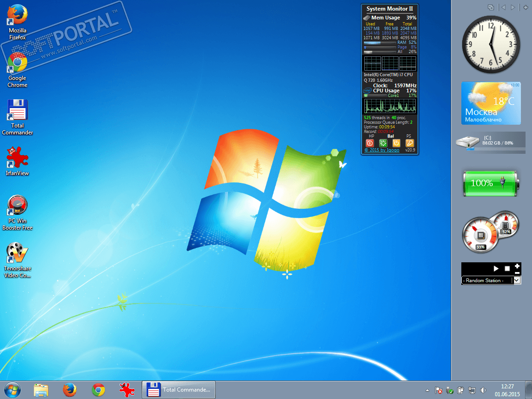Open Windows Explorer from the taskbar

(x=41, y=390)
